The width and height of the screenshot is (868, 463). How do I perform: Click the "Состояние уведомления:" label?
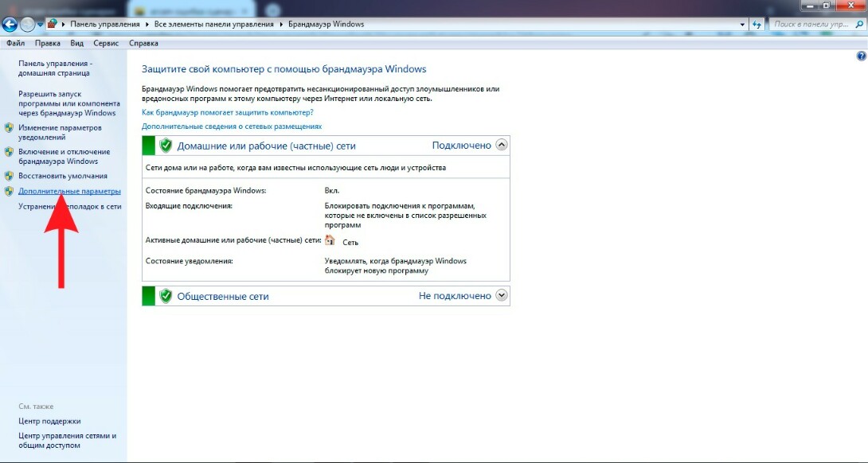pos(190,261)
